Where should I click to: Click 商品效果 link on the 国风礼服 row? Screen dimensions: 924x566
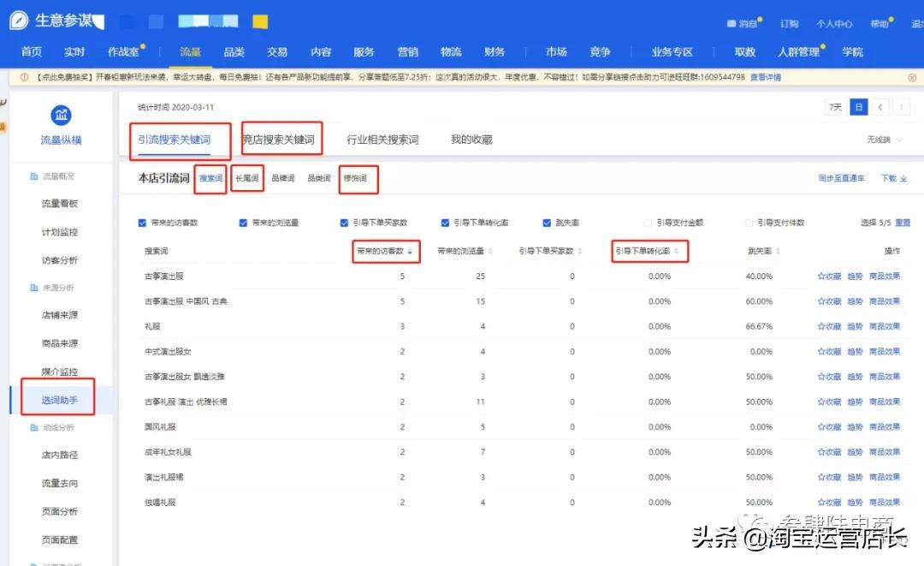tap(885, 426)
